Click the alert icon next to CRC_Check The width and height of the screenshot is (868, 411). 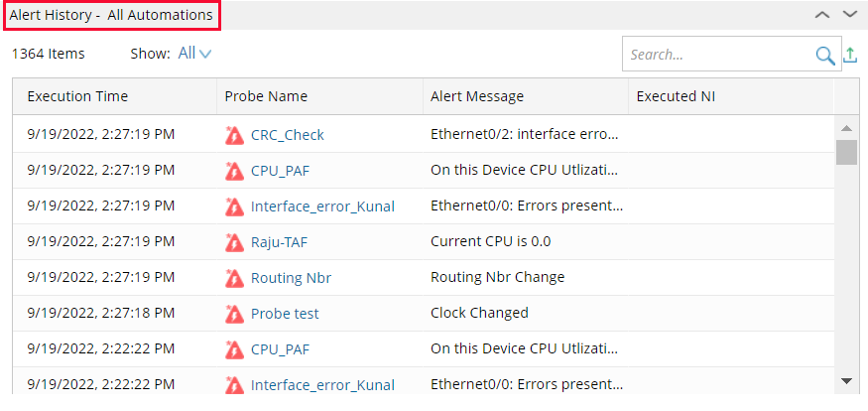234,135
